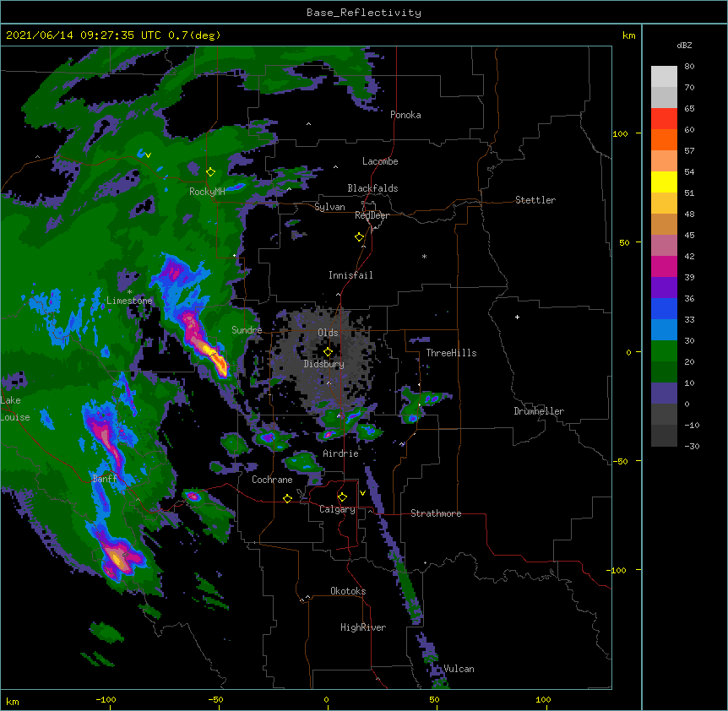Select the Blackfalds town label
The image size is (728, 711).
[372, 188]
